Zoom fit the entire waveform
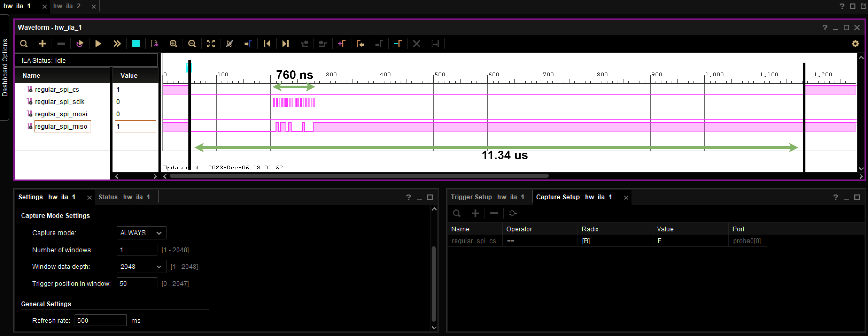This screenshot has height=336, width=868. (x=211, y=44)
